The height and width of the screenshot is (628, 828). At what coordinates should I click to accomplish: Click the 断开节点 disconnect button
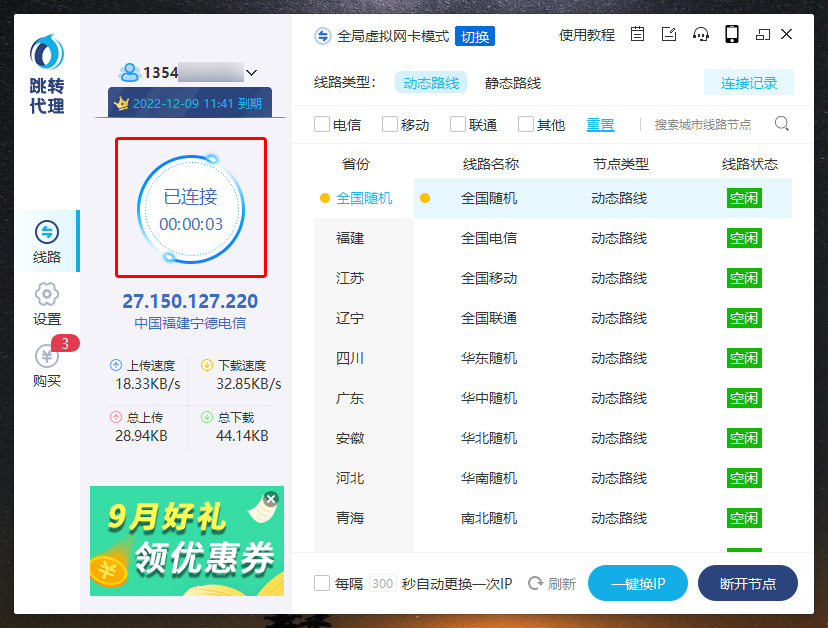pos(747,583)
